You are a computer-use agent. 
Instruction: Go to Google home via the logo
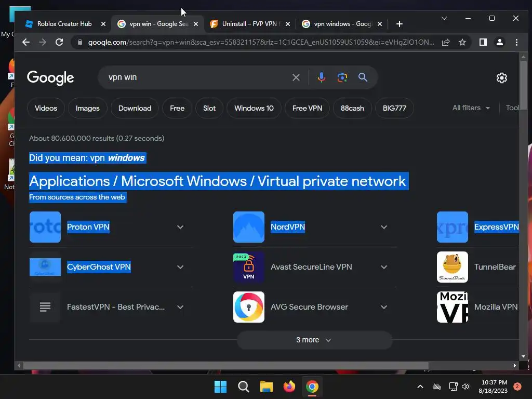click(50, 78)
